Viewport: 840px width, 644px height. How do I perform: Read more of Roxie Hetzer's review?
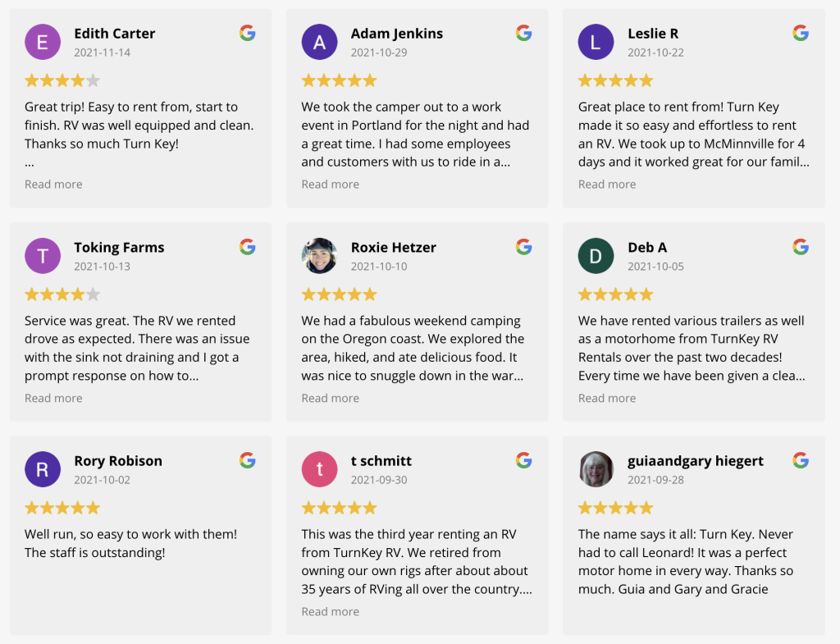[x=330, y=399]
